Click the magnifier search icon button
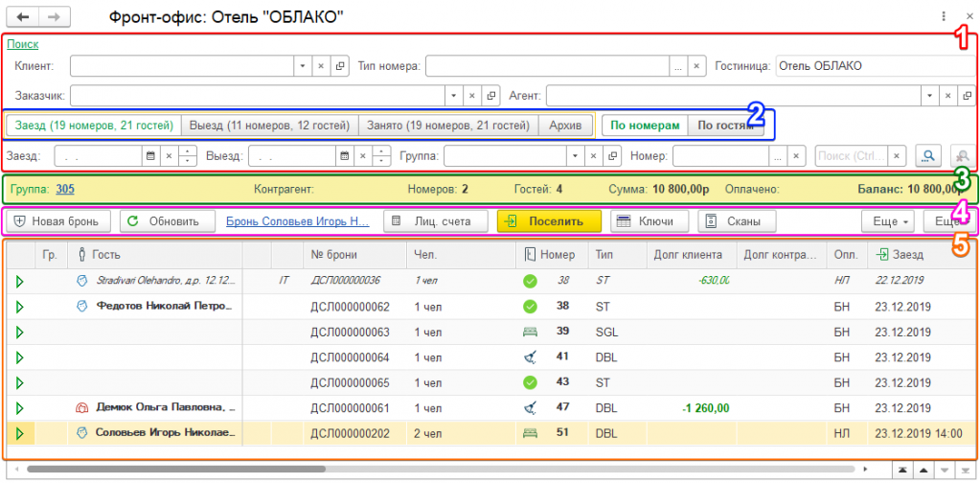 926,155
